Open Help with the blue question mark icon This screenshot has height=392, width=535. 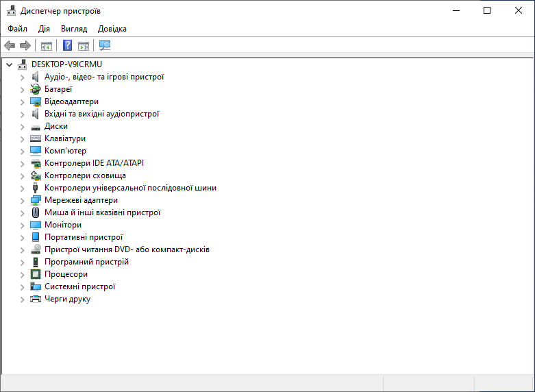pos(67,45)
